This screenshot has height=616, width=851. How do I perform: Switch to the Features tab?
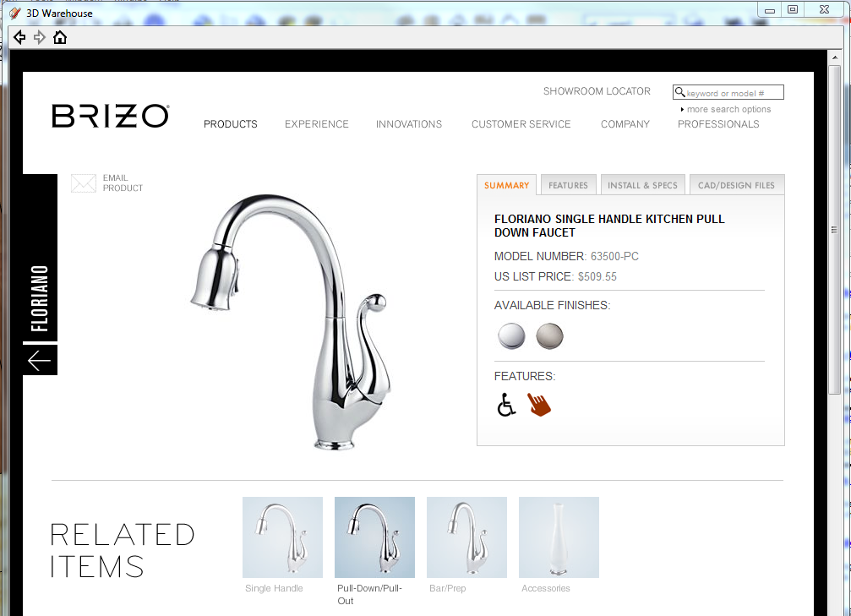568,185
